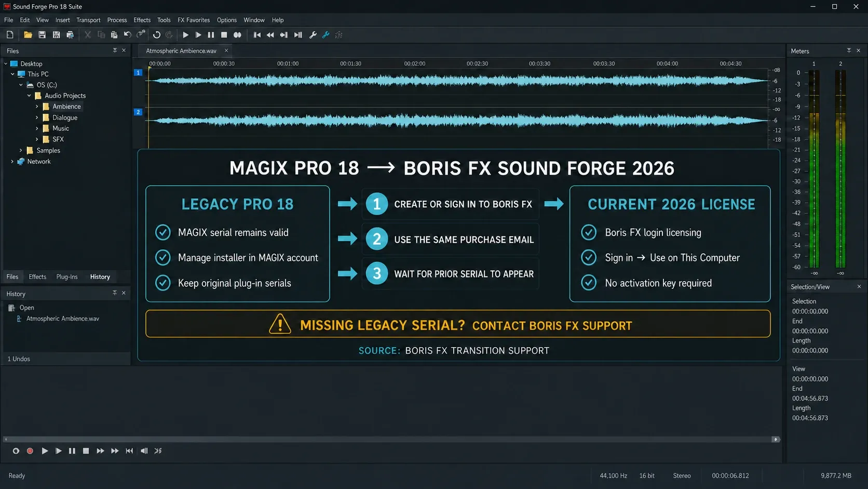Click View End value 00:04:56.873
This screenshot has height=489, width=868.
pyautogui.click(x=810, y=399)
